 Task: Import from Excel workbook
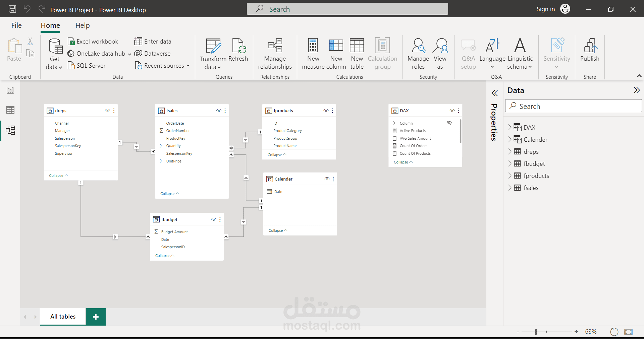tap(93, 41)
